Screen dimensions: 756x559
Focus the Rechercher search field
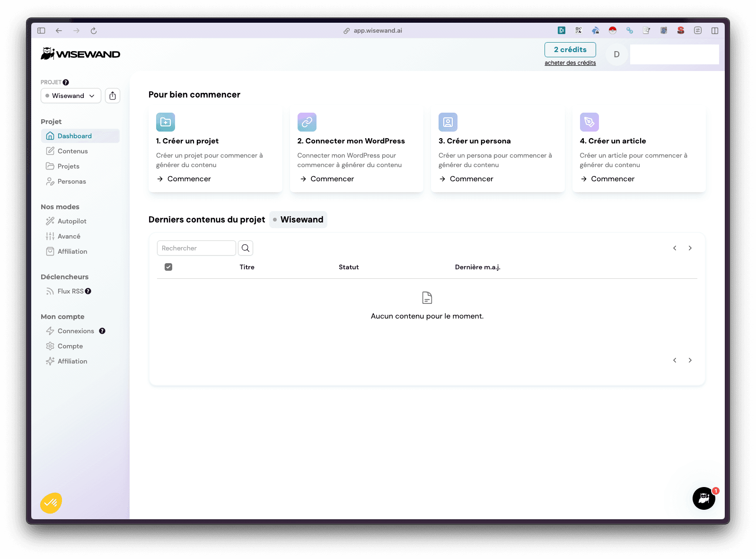[196, 248]
